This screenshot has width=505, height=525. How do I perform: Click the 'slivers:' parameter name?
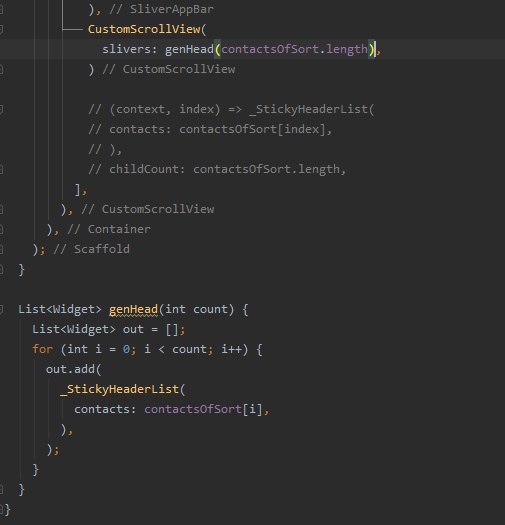click(x=130, y=50)
